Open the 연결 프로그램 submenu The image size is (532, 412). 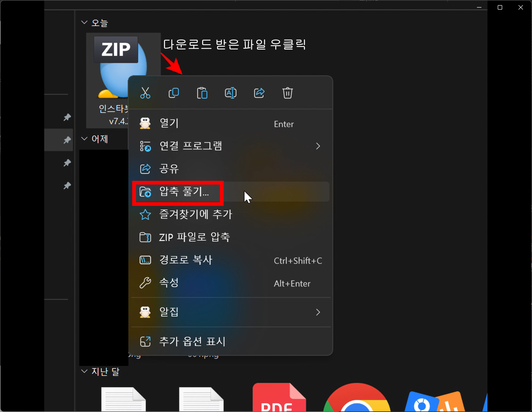[230, 146]
